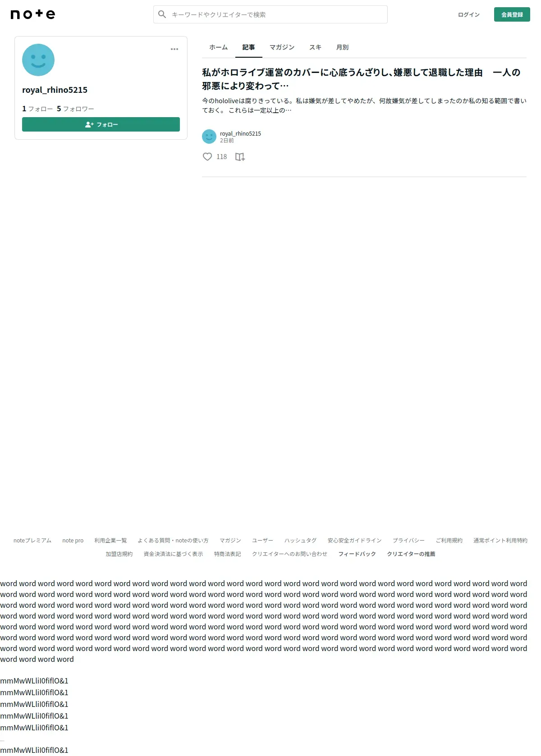The height and width of the screenshot is (756, 541).
Task: Open the ご利用規約 footer link
Action: point(449,541)
